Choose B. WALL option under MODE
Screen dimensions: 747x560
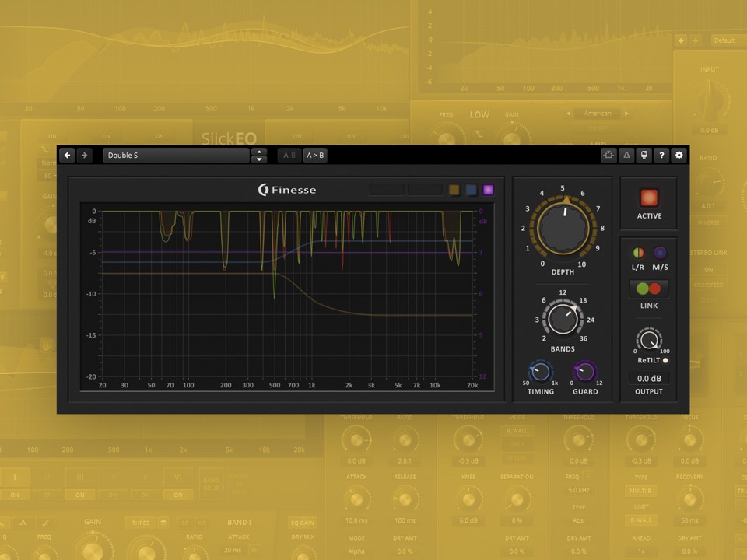tap(517, 431)
